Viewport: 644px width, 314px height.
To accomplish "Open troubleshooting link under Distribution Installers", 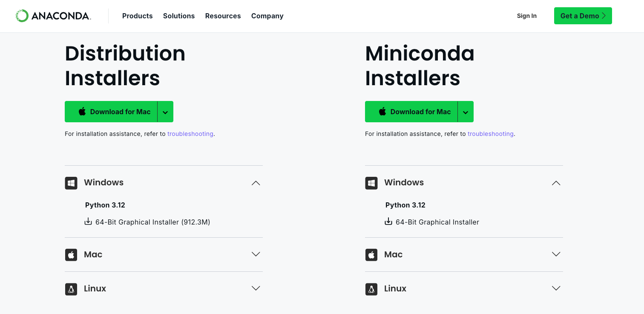I will 190,134.
